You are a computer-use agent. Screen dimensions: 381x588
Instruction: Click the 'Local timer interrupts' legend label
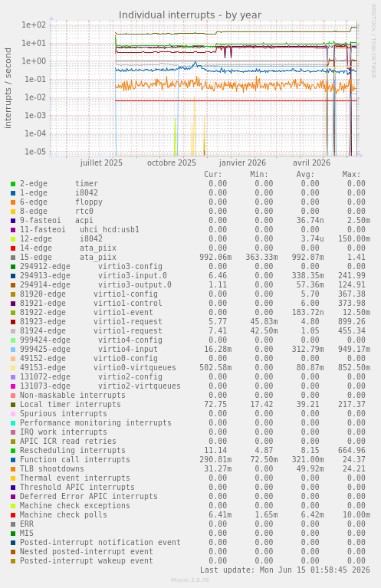[x=71, y=405]
